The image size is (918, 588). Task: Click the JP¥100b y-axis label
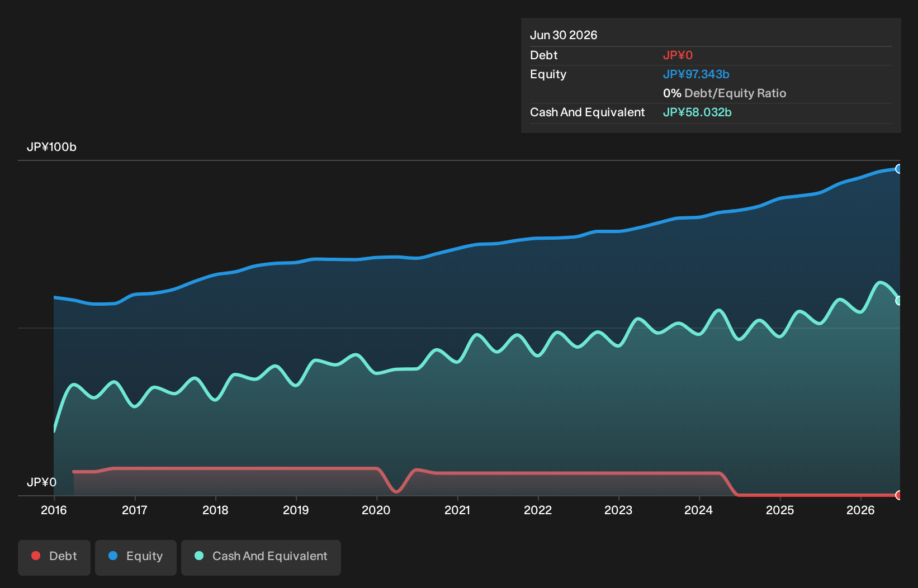(x=51, y=147)
